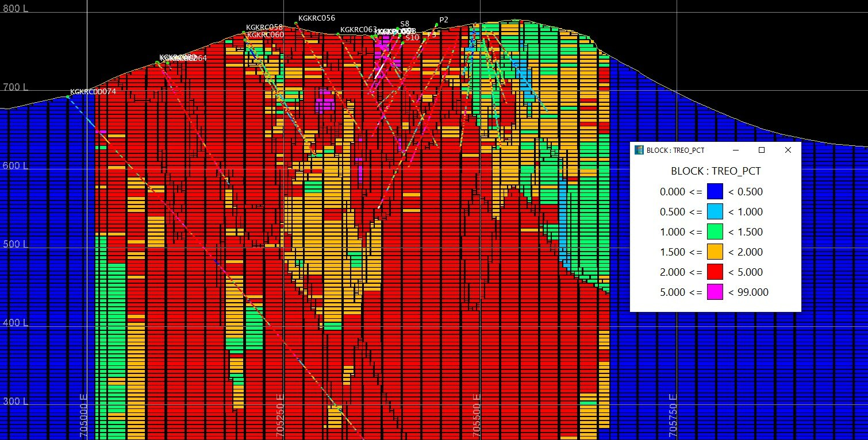Select the P2 drillhole label
The height and width of the screenshot is (440, 868).
coord(443,20)
